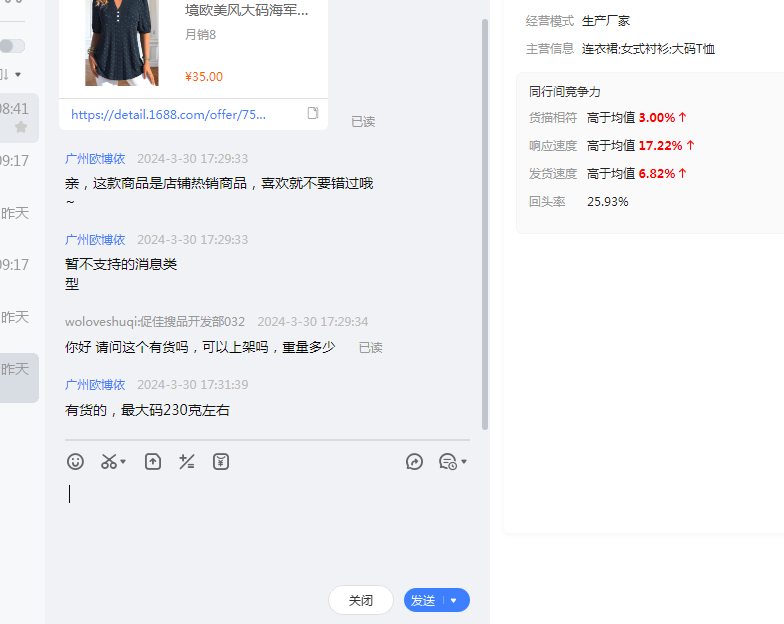This screenshot has height=624, width=784.
Task: Expand the screenshot options arrow
Action: pyautogui.click(x=124, y=462)
